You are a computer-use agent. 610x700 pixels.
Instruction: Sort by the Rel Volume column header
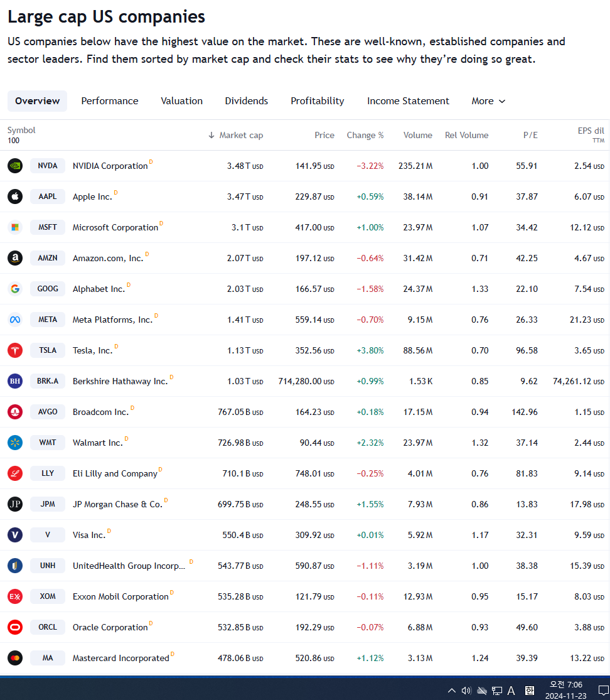[x=467, y=135]
